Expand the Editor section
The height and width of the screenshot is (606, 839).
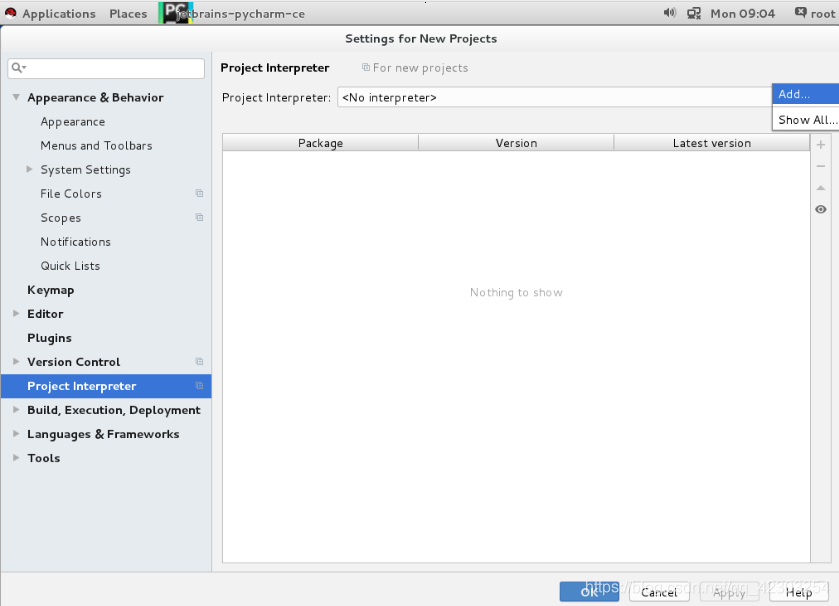pyautogui.click(x=16, y=313)
